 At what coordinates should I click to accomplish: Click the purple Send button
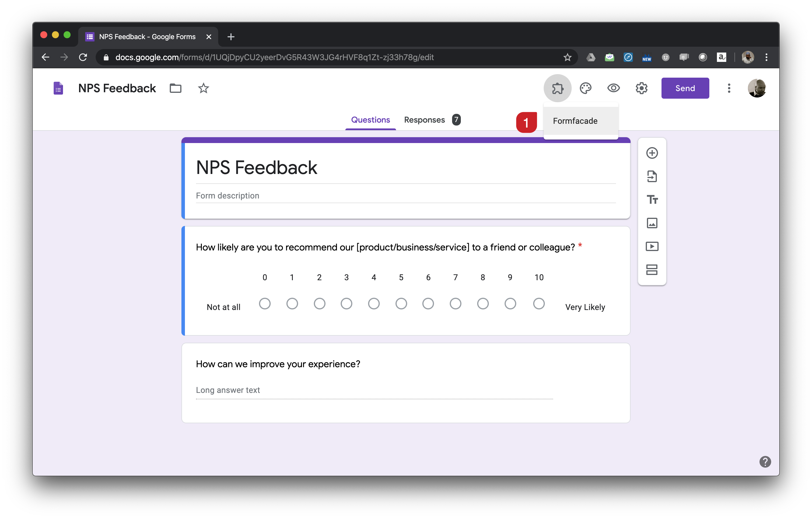pyautogui.click(x=685, y=88)
